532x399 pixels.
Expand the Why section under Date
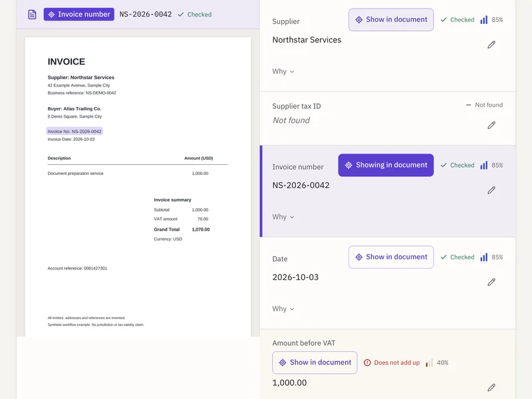point(283,309)
